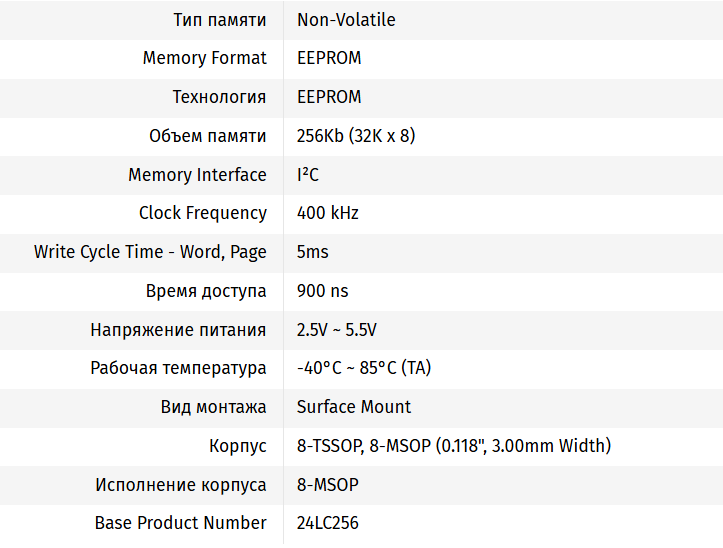
Task: Select the "2.5V ~ 5.5V" voltage value
Action: [337, 330]
